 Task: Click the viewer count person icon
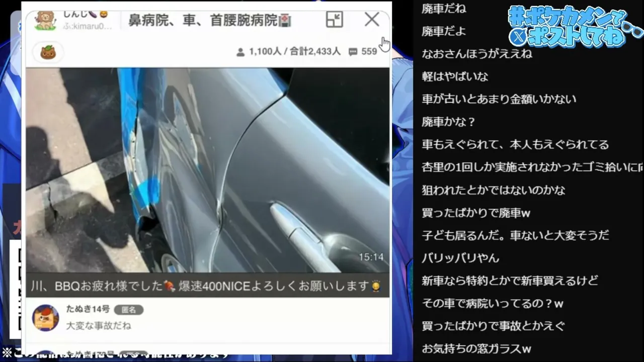click(x=240, y=52)
